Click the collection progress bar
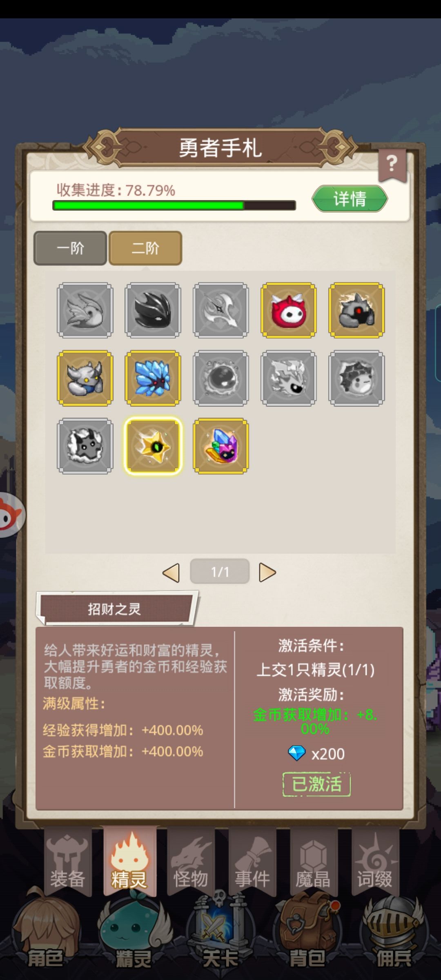 [x=174, y=205]
